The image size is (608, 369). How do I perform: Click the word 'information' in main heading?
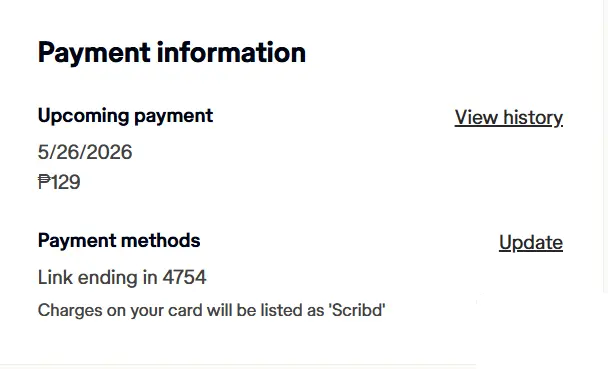tap(231, 52)
